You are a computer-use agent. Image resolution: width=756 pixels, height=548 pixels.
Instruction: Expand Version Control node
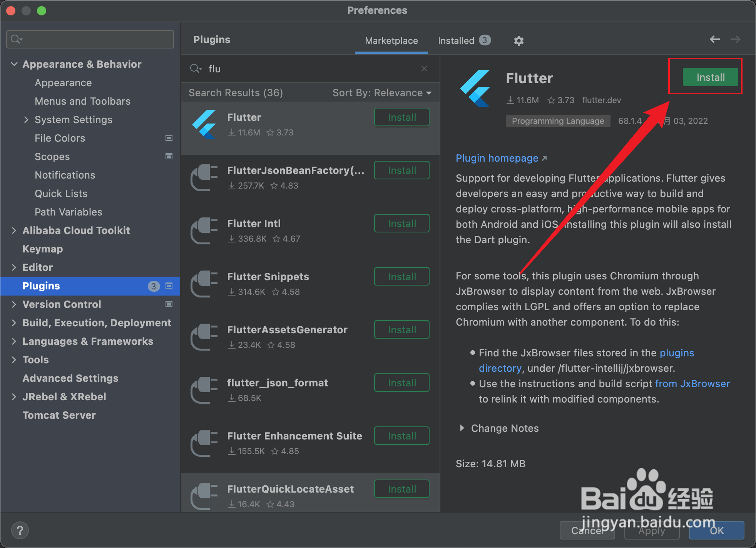[14, 304]
